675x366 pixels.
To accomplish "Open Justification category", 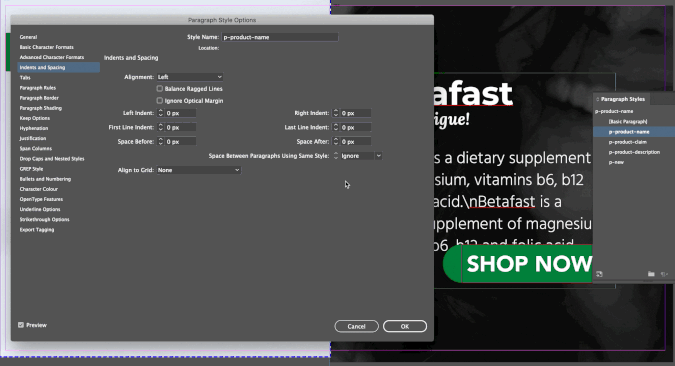I will pyautogui.click(x=33, y=138).
